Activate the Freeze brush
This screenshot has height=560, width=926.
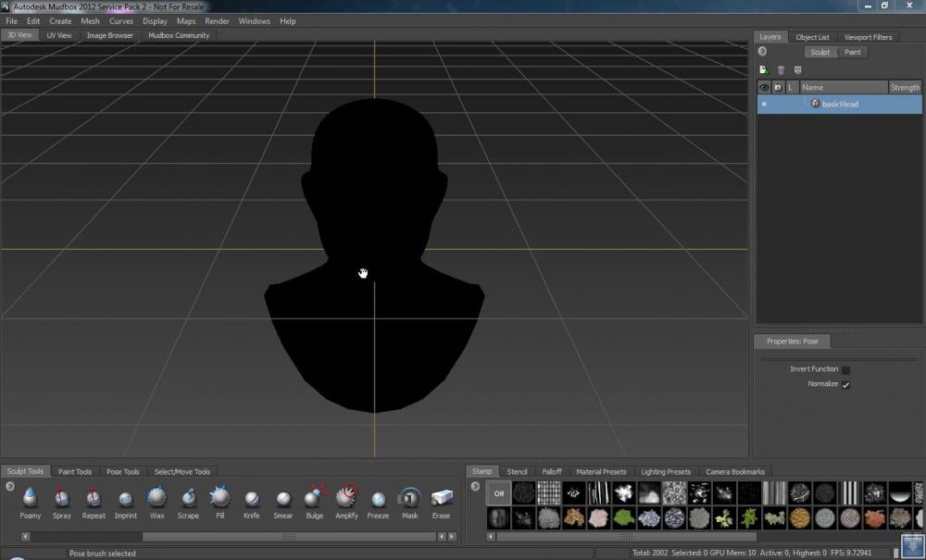378,499
